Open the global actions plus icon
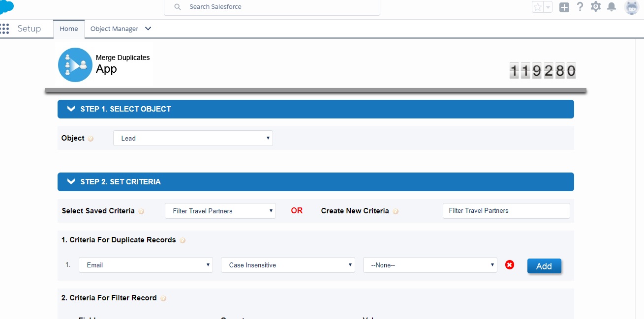The image size is (644, 319). [x=564, y=7]
